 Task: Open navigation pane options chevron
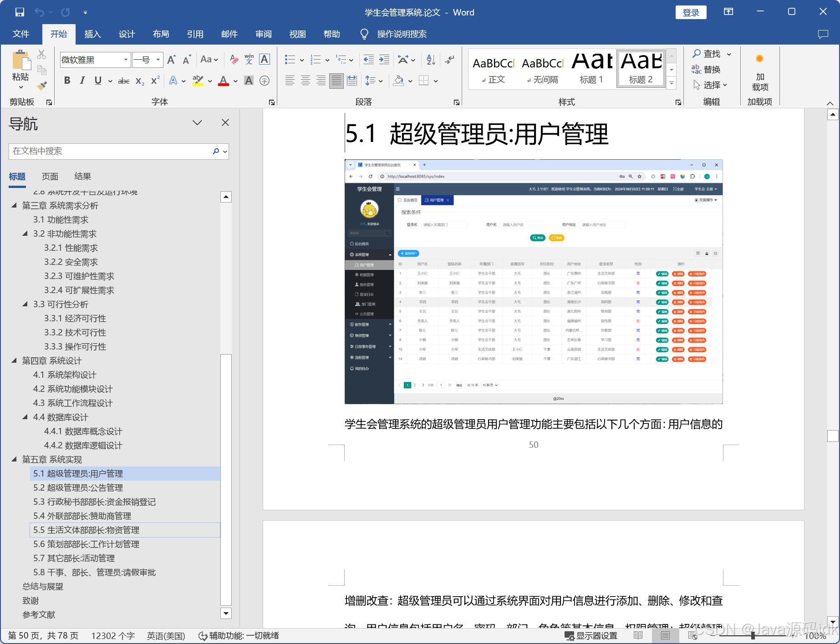[197, 122]
